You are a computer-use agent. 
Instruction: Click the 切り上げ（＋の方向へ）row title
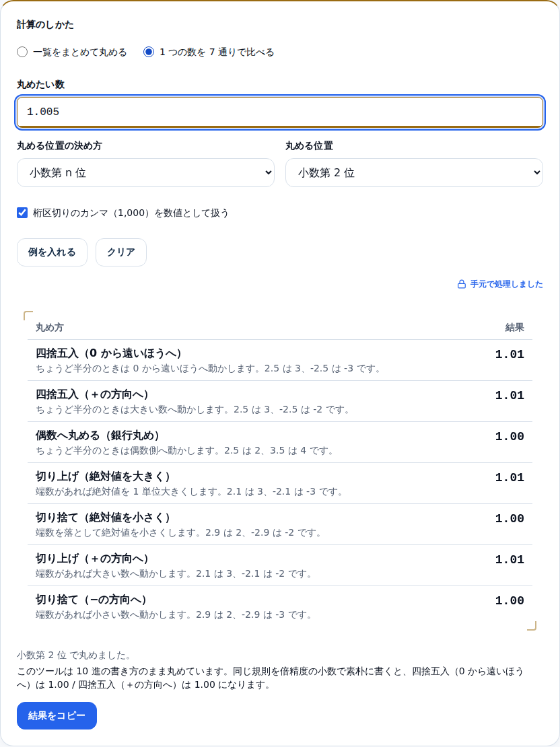pos(92,559)
